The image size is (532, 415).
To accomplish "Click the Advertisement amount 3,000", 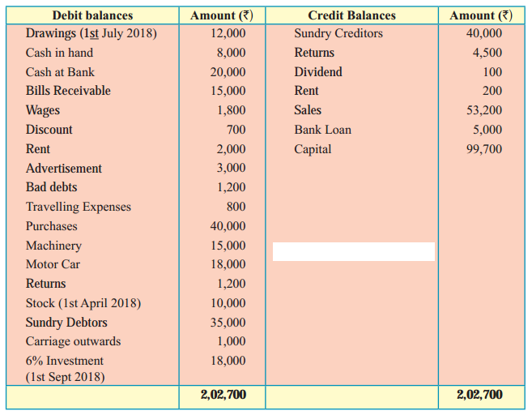I will (x=232, y=168).
